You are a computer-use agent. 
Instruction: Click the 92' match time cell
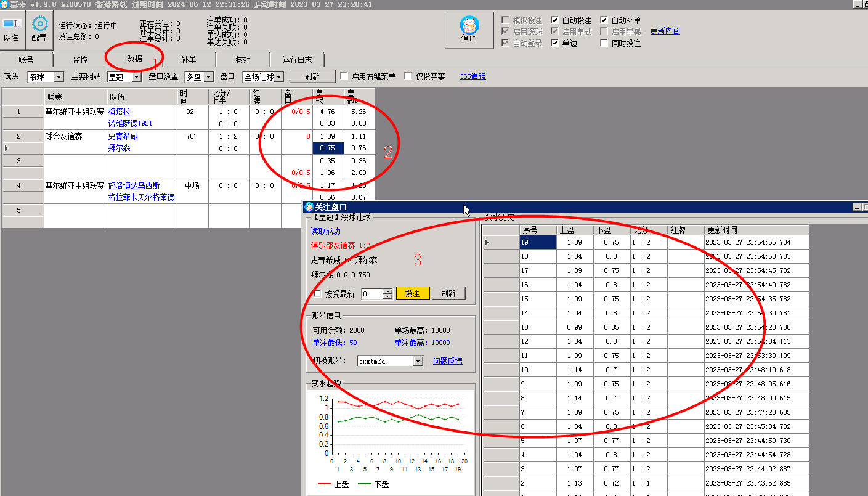point(192,112)
